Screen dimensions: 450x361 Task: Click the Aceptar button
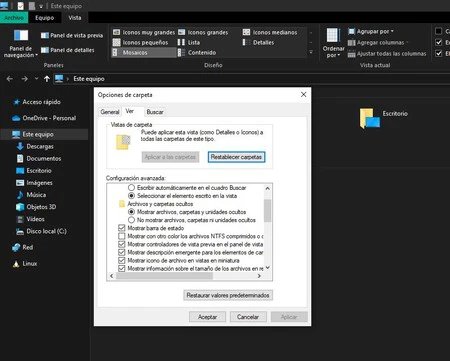click(207, 317)
